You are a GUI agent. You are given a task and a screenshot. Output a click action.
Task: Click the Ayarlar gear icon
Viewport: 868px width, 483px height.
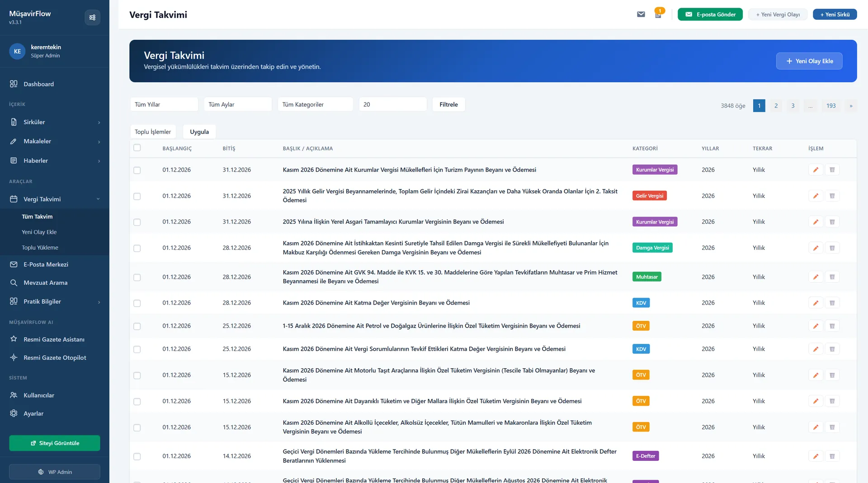[14, 413]
